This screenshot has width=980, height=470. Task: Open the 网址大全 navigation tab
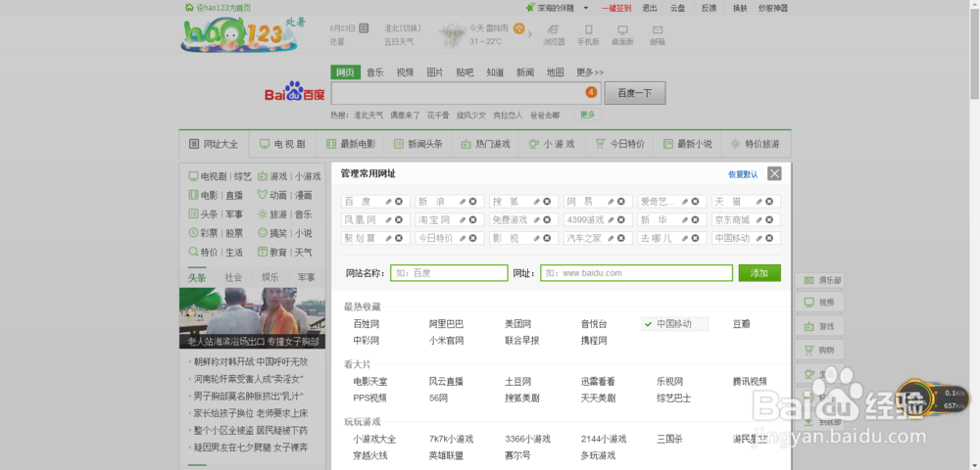tap(214, 144)
